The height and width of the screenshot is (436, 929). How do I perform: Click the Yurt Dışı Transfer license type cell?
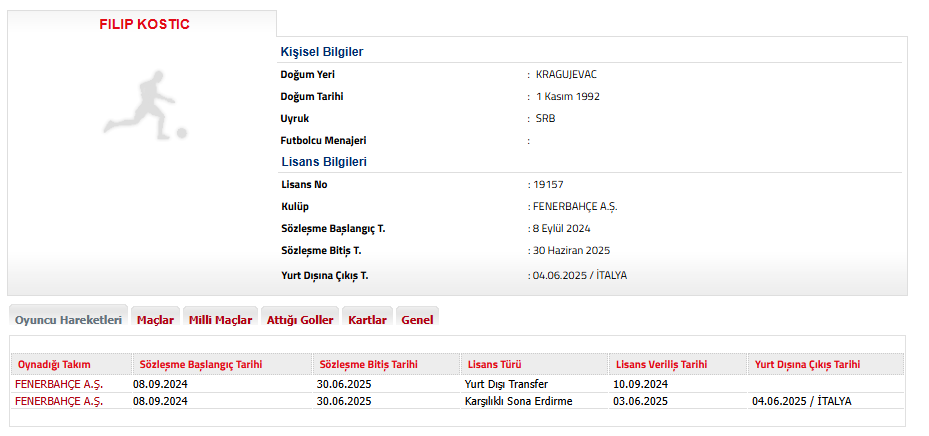click(507, 384)
